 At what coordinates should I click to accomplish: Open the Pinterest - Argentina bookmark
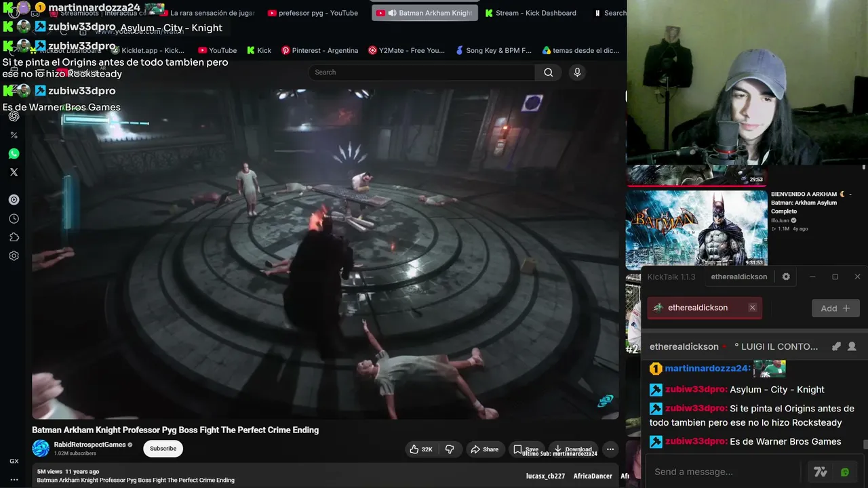319,50
